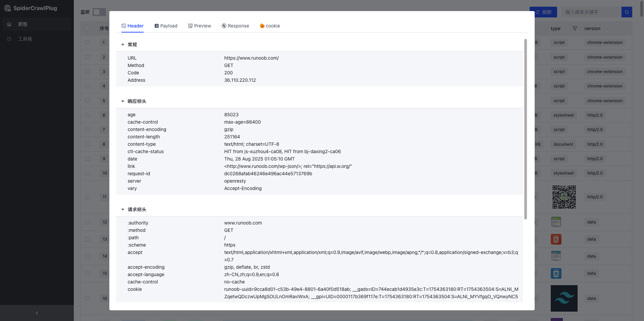The width and height of the screenshot is (644, 321).
Task: Collapse the 响应标头 section
Action: click(123, 101)
